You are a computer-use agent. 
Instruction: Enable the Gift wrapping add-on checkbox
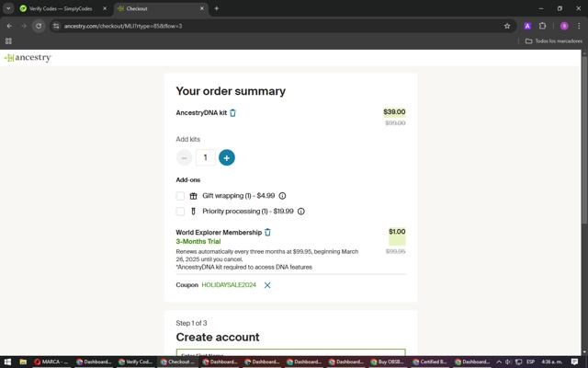[180, 196]
